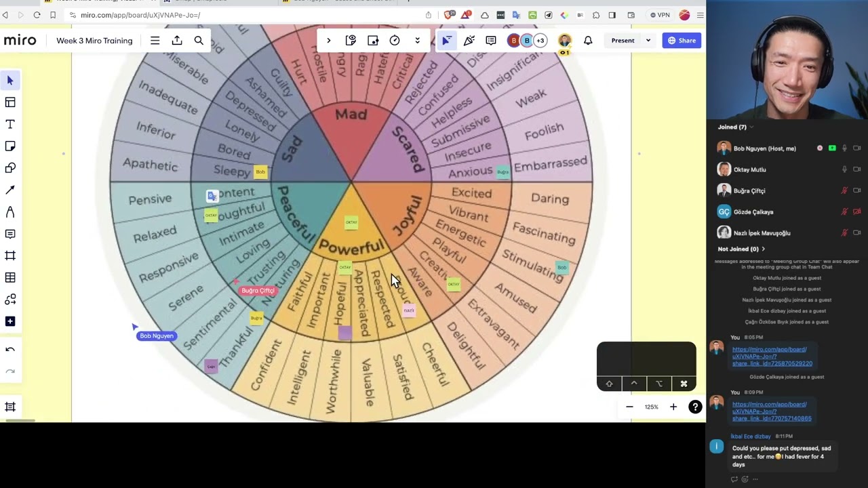Click the blue Share button
Image resolution: width=868 pixels, height=488 pixels.
coord(682,41)
